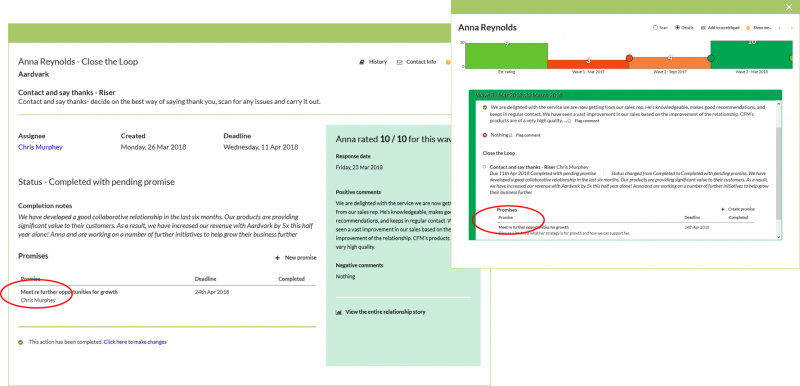View the entire relationship story
This screenshot has height=386, width=800.
pos(385,312)
